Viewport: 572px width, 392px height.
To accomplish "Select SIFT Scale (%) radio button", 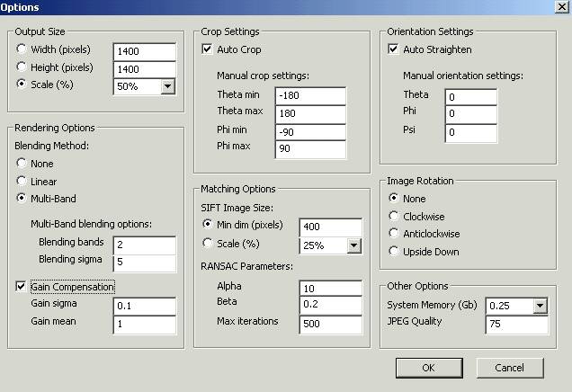I will [208, 243].
